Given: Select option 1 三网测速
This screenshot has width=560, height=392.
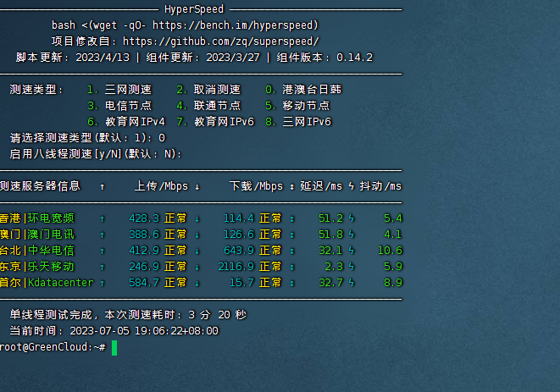Looking at the screenshot, I should click(x=119, y=90).
